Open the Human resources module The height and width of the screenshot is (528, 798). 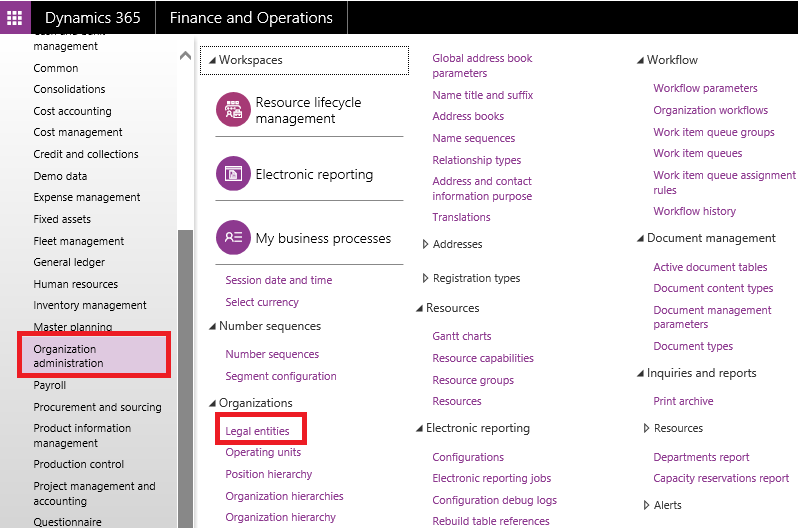click(75, 284)
